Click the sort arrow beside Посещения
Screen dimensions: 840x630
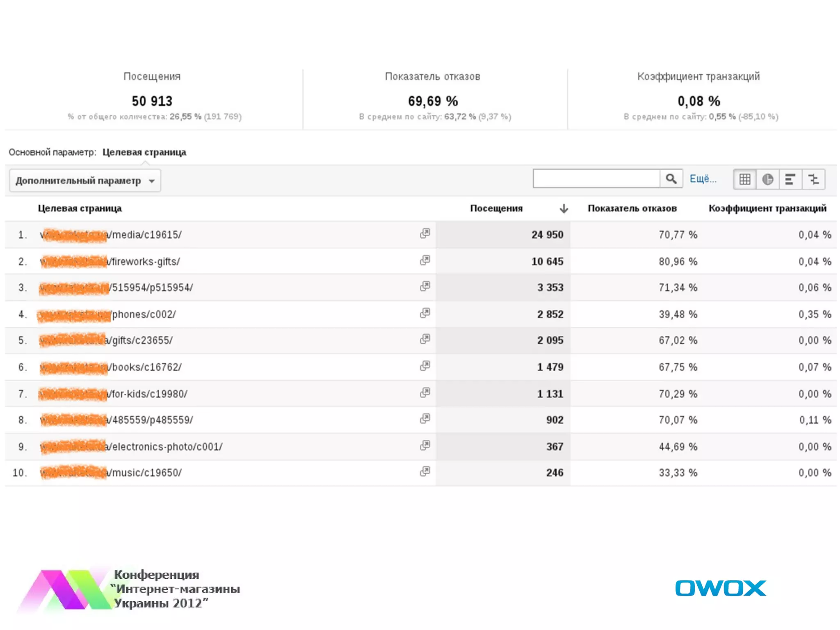coord(564,209)
